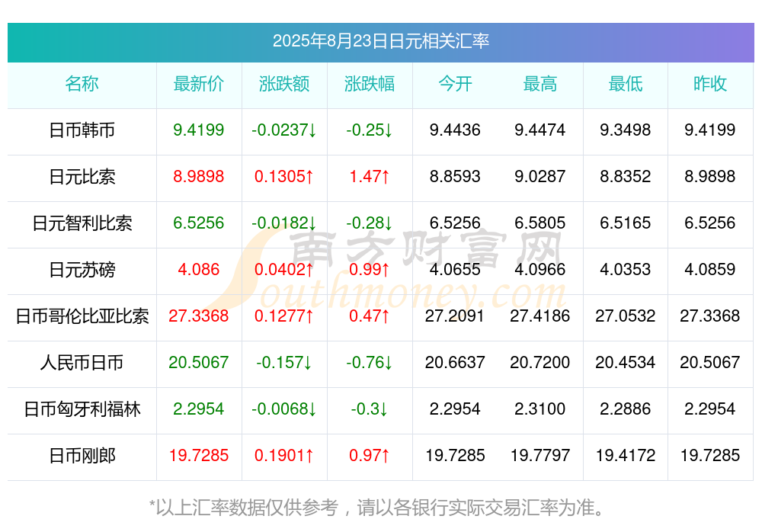Click the high value 19.7797
762x532 pixels.
pyautogui.click(x=540, y=456)
